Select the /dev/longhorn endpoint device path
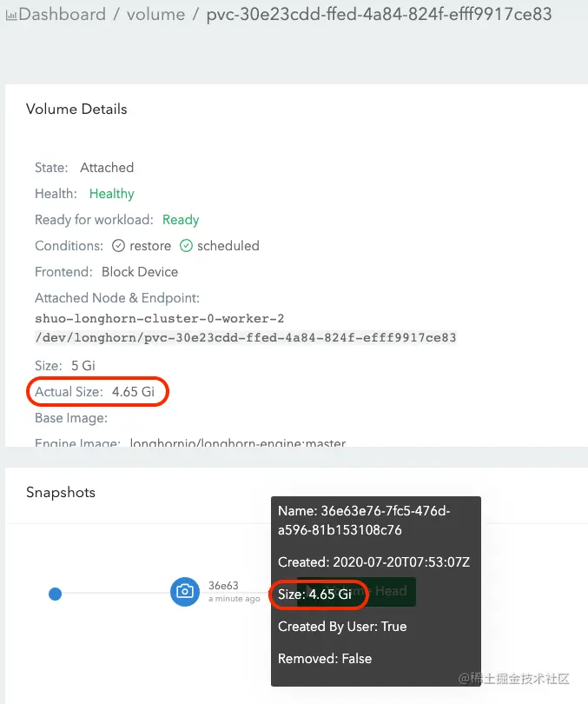The image size is (588, 704). 246,337
